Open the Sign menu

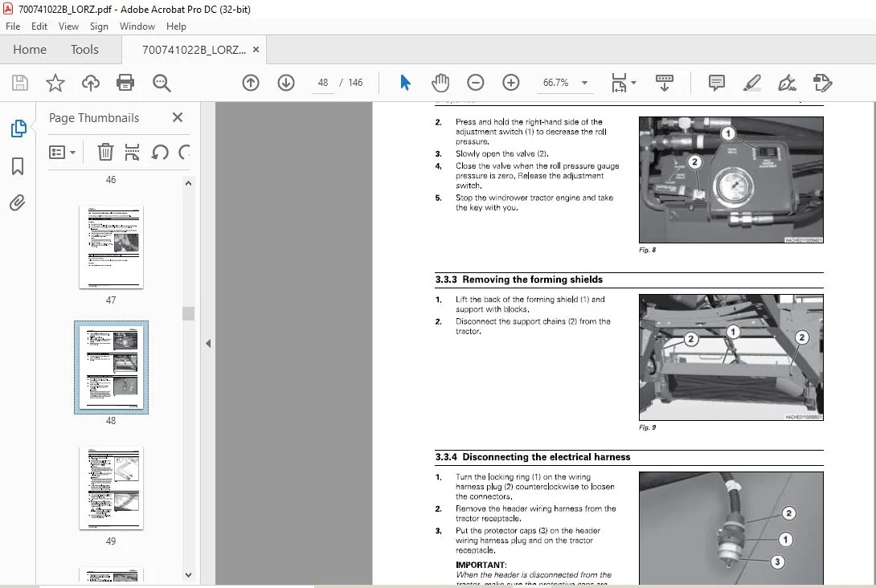pyautogui.click(x=99, y=27)
